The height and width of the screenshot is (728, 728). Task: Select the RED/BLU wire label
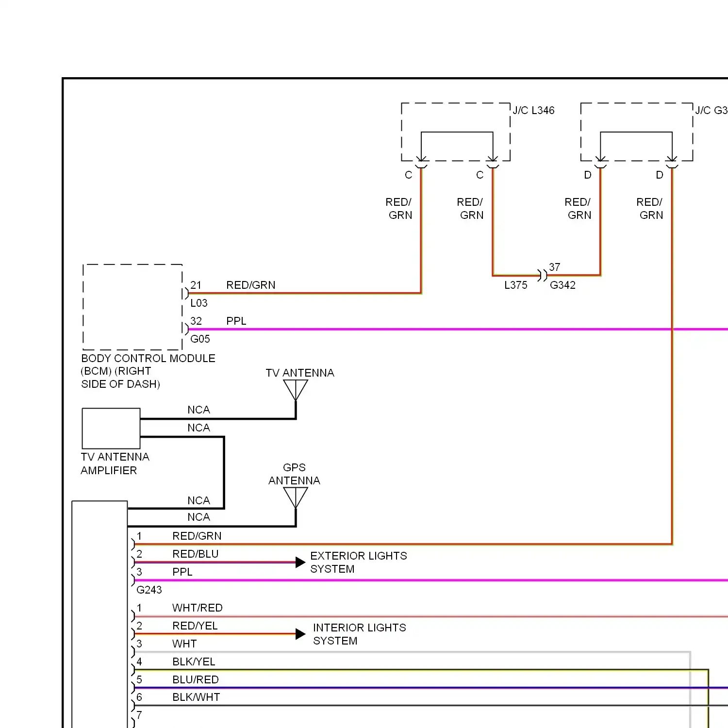click(196, 554)
